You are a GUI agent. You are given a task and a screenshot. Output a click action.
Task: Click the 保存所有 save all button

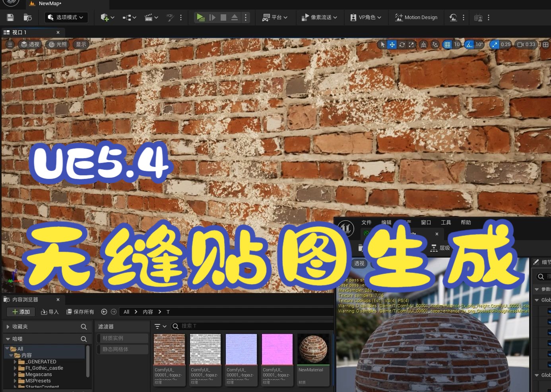[80, 312]
